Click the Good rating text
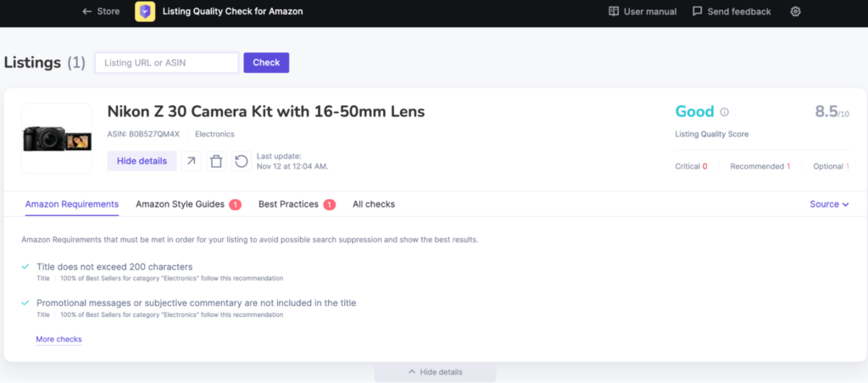868x383 pixels. 695,112
